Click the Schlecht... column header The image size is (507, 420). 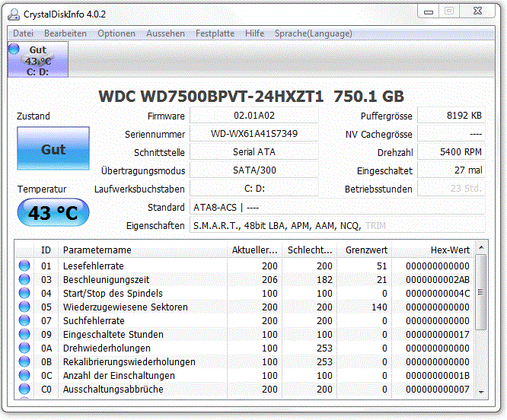310,250
